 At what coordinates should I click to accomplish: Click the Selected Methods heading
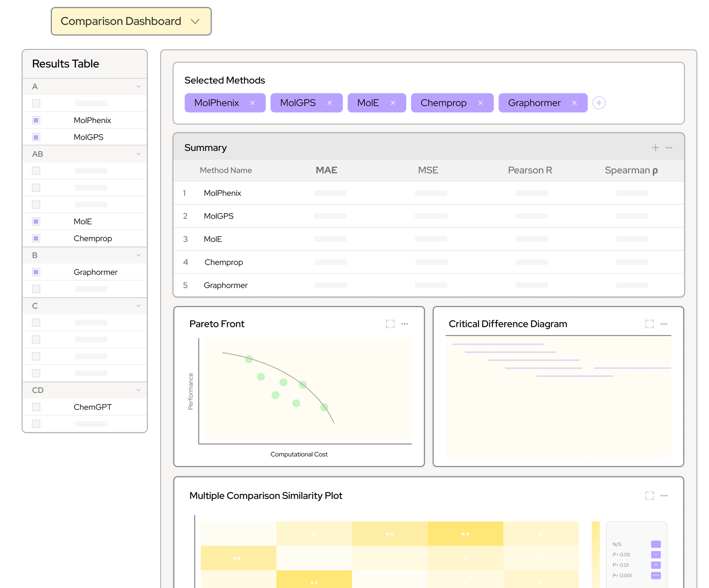[225, 81]
